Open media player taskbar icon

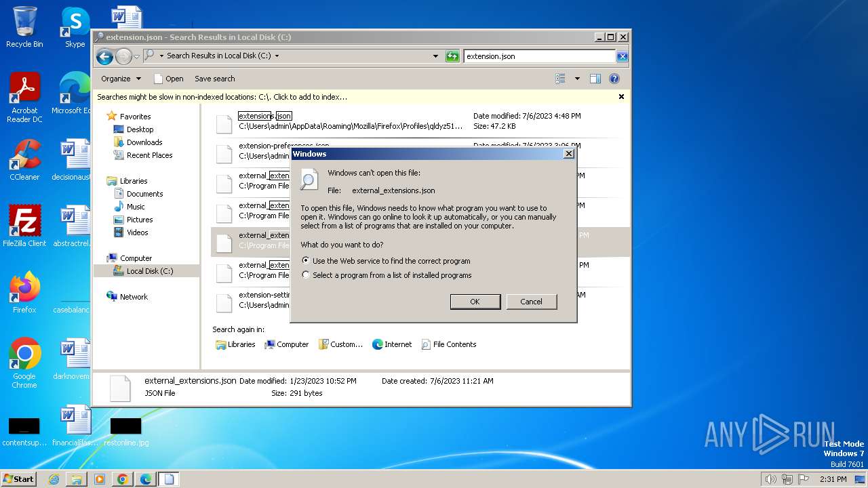tap(100, 479)
